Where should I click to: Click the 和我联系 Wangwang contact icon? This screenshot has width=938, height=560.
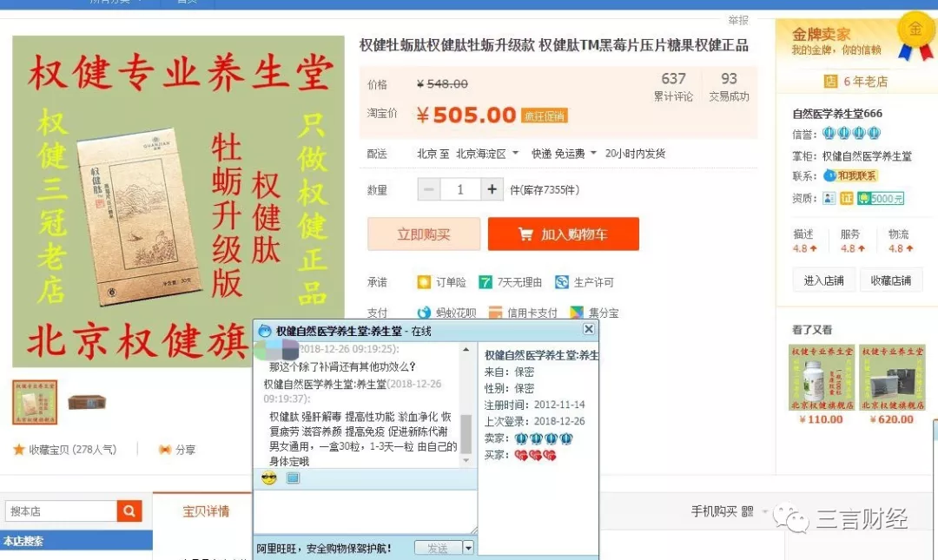click(x=850, y=175)
